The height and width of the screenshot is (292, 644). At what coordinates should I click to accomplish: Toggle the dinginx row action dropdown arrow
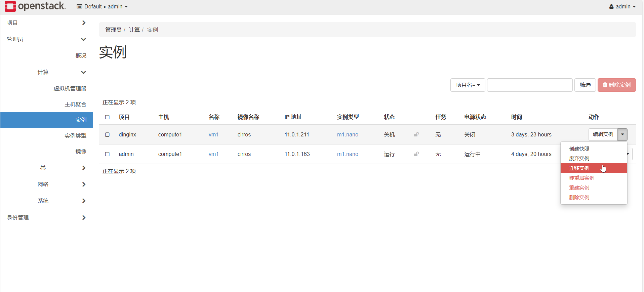[x=622, y=134]
